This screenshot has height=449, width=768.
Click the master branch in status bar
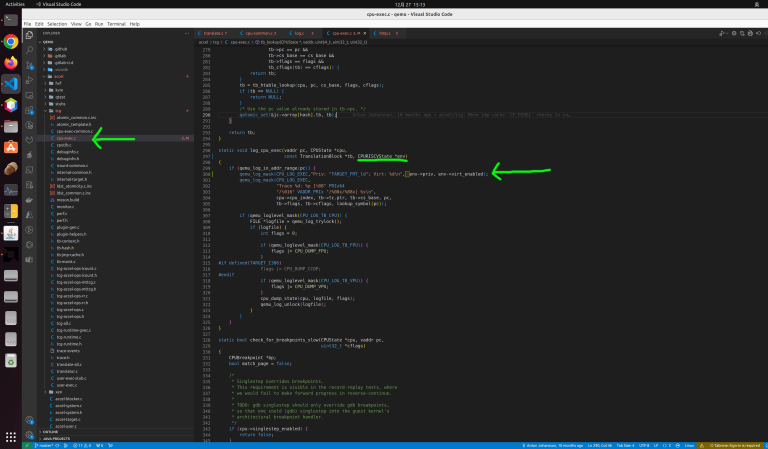coord(46,446)
